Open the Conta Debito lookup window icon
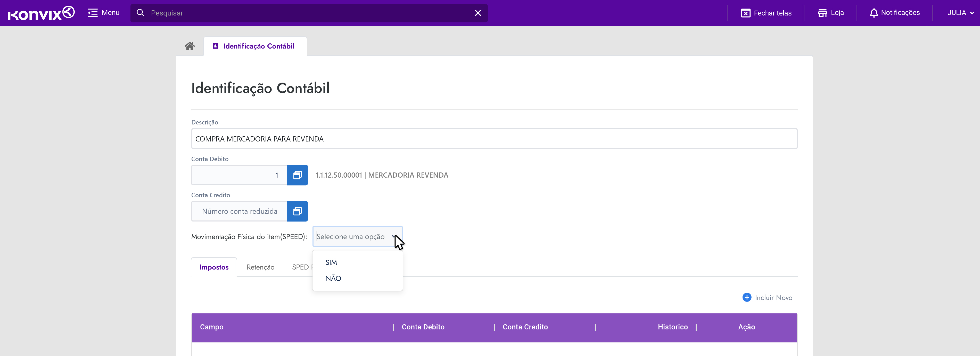The width and height of the screenshot is (980, 356). pos(297,175)
